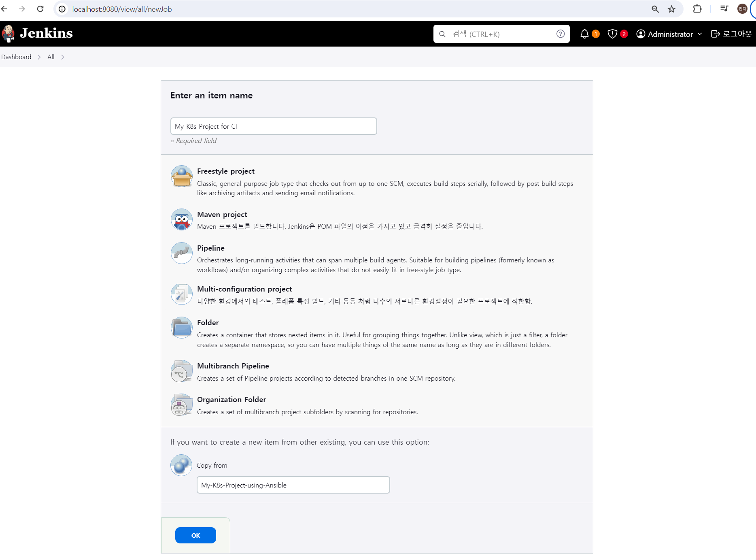Select the Multibranch Pipeline icon
This screenshot has width=756, height=560.
click(x=182, y=371)
